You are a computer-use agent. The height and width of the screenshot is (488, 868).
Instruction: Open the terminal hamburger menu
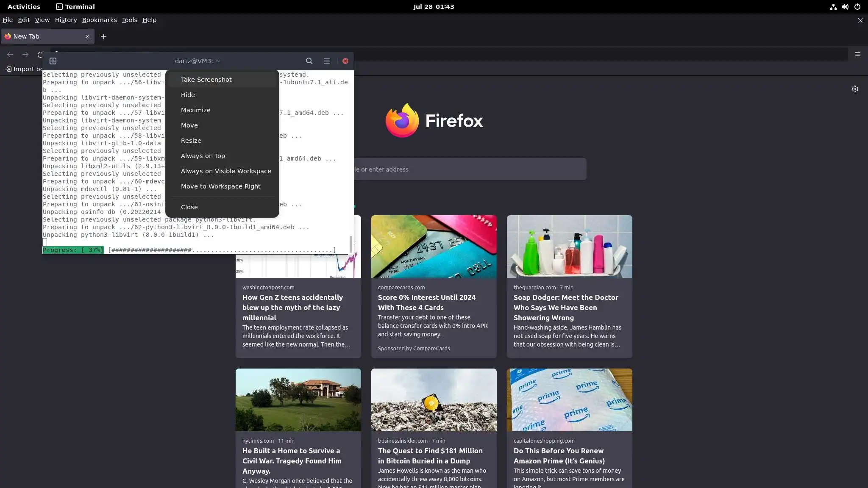coord(327,61)
